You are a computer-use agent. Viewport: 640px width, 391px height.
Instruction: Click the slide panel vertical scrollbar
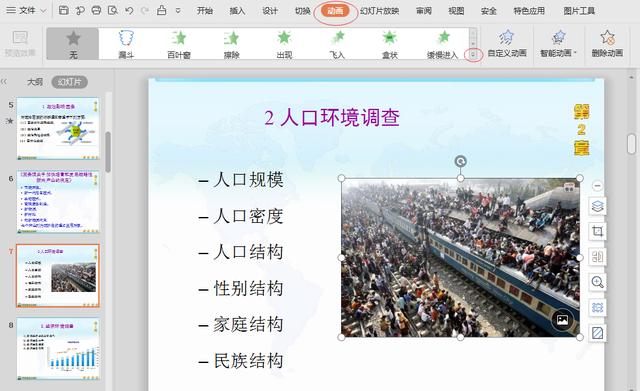click(x=108, y=152)
